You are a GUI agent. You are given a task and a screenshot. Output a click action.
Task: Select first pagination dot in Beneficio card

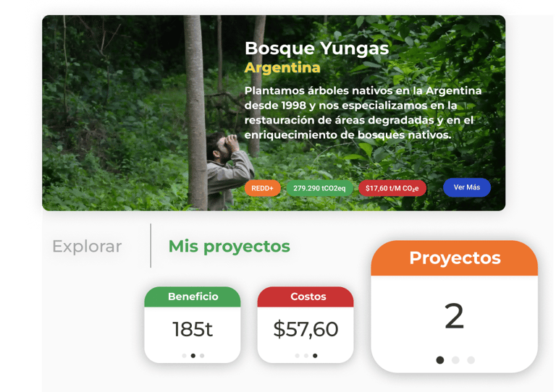coord(184,356)
